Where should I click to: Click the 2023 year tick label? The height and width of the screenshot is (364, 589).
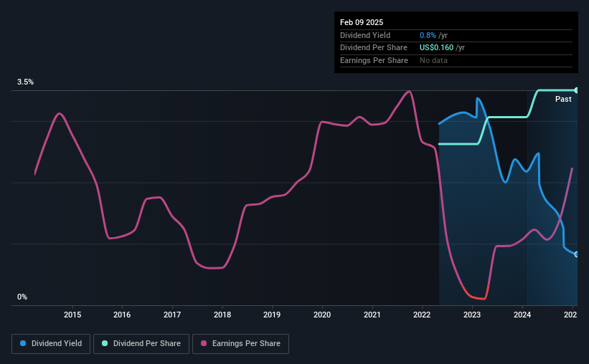pos(472,315)
